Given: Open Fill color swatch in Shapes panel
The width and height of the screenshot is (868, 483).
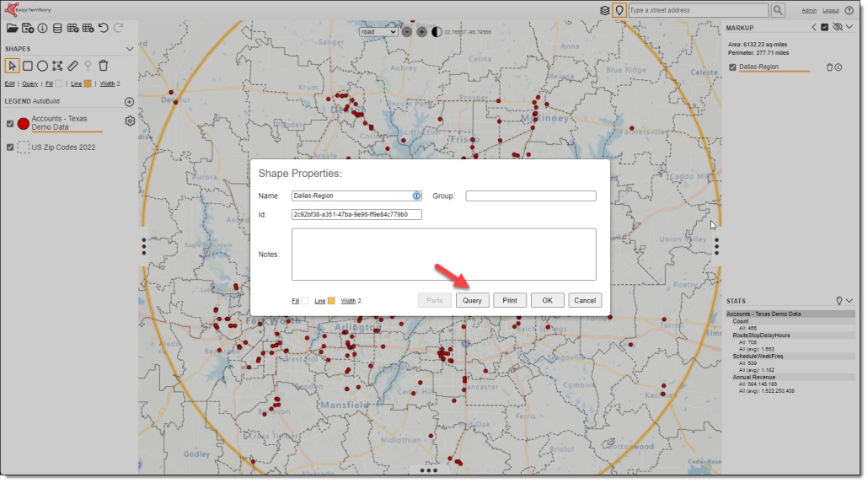Looking at the screenshot, I should [x=59, y=83].
